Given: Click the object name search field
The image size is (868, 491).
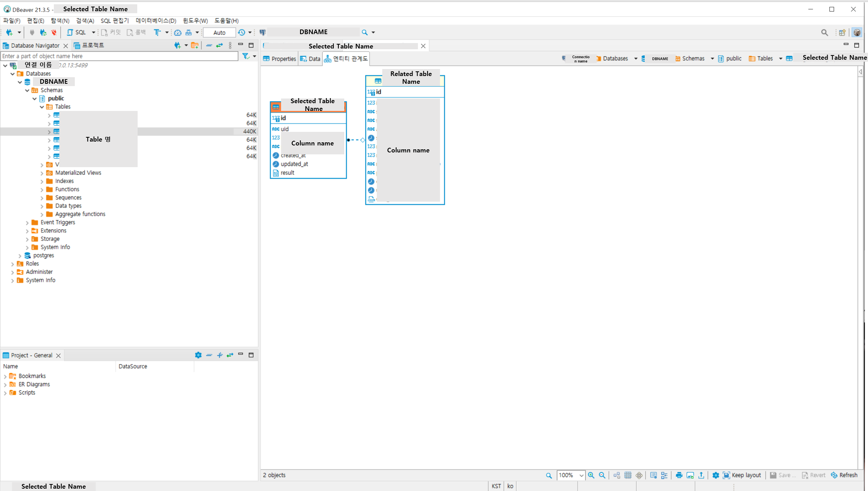Looking at the screenshot, I should [119, 56].
